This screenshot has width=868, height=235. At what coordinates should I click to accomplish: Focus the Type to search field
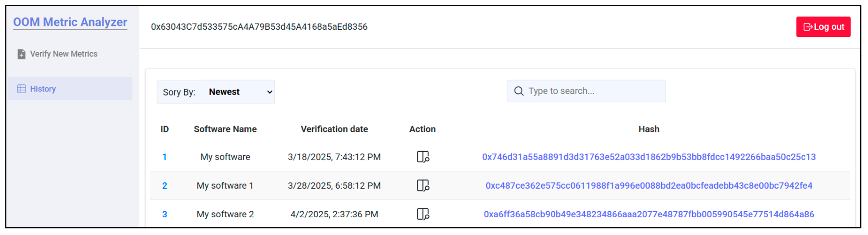pyautogui.click(x=593, y=91)
